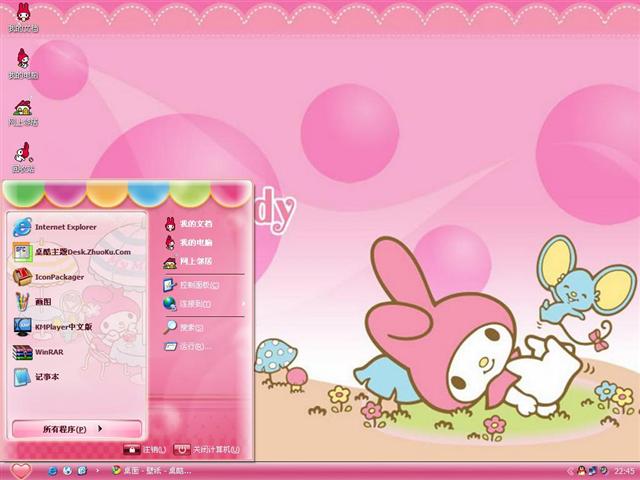This screenshot has height=480, width=640.
Task: Click the QQ penguin tray icon
Action: tap(582, 470)
